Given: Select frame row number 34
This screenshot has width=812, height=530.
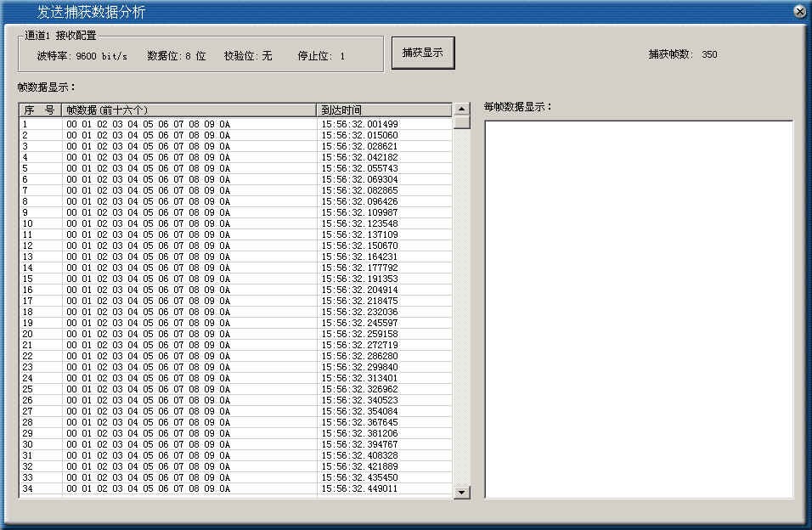Looking at the screenshot, I should [x=235, y=488].
